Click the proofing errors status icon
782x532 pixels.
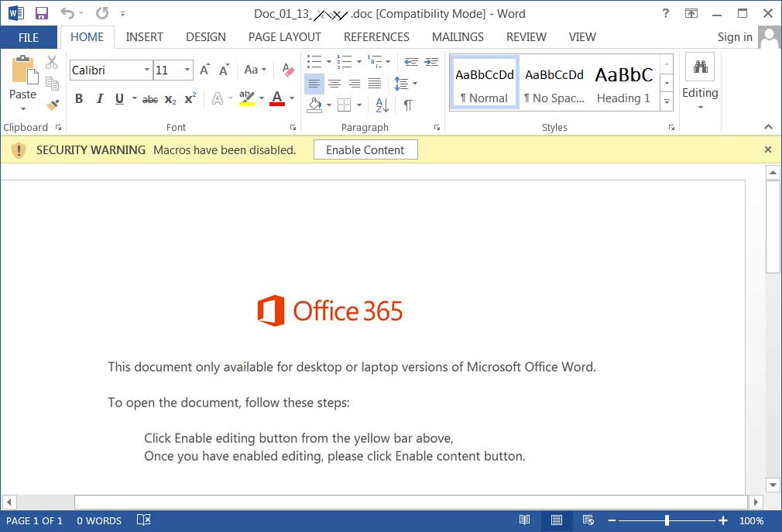pos(144,520)
